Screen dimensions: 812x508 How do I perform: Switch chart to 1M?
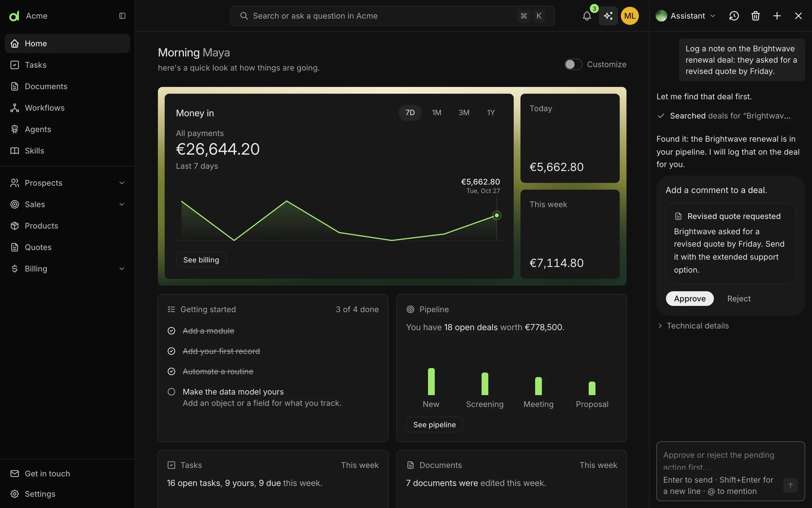tap(436, 113)
